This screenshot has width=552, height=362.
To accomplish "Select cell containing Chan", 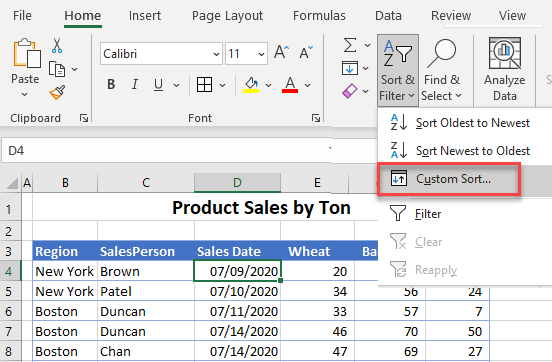I will point(146,351).
